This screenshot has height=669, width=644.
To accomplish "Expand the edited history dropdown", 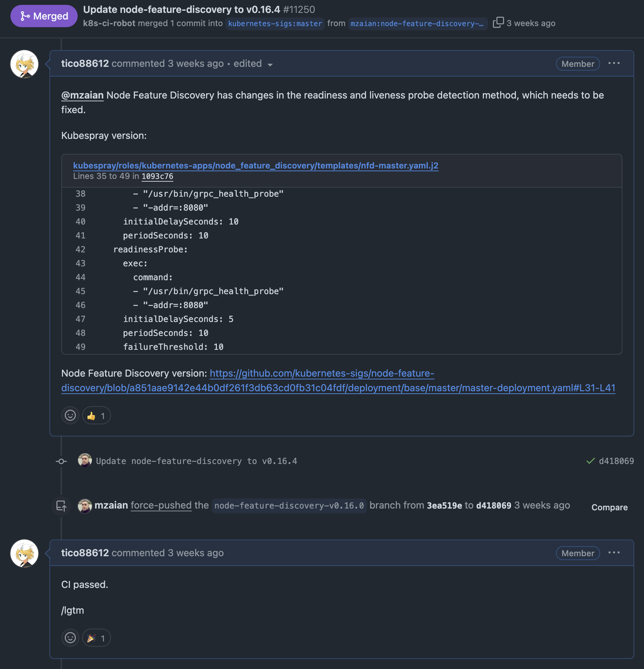I will tap(270, 64).
